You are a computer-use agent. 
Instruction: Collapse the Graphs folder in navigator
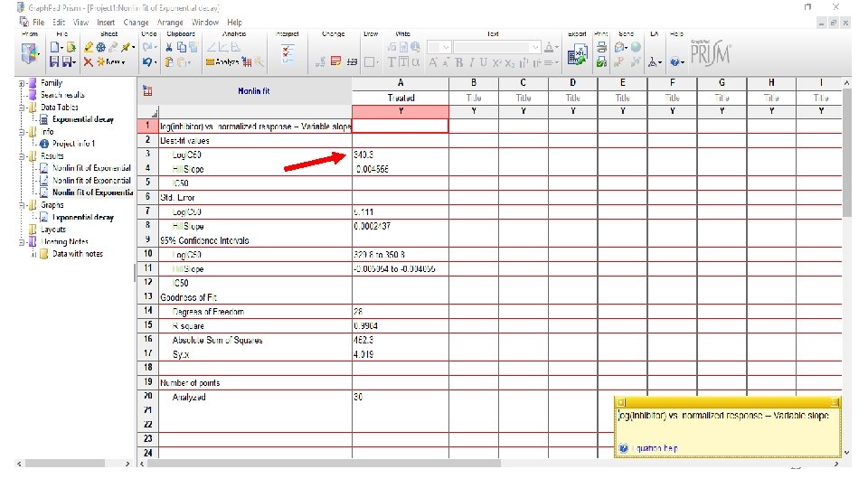[21, 205]
